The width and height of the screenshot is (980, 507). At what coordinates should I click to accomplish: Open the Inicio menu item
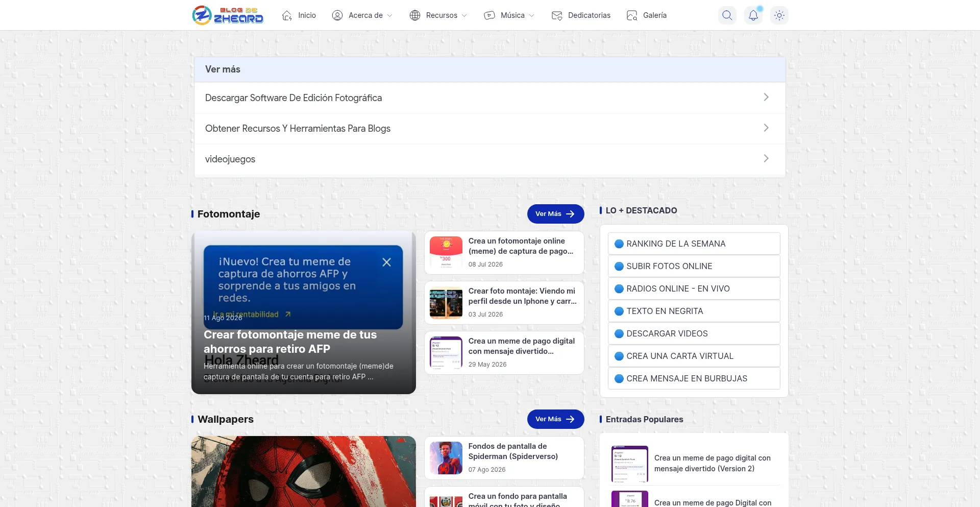pyautogui.click(x=307, y=15)
